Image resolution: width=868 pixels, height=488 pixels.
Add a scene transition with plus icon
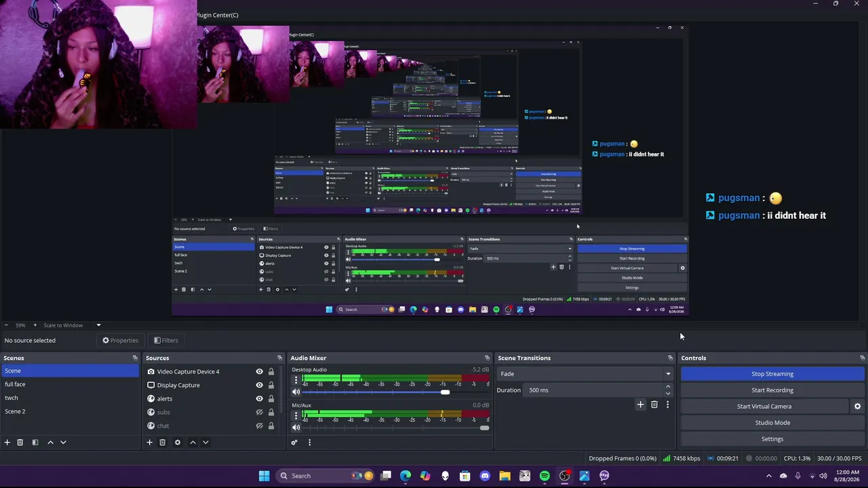(640, 405)
